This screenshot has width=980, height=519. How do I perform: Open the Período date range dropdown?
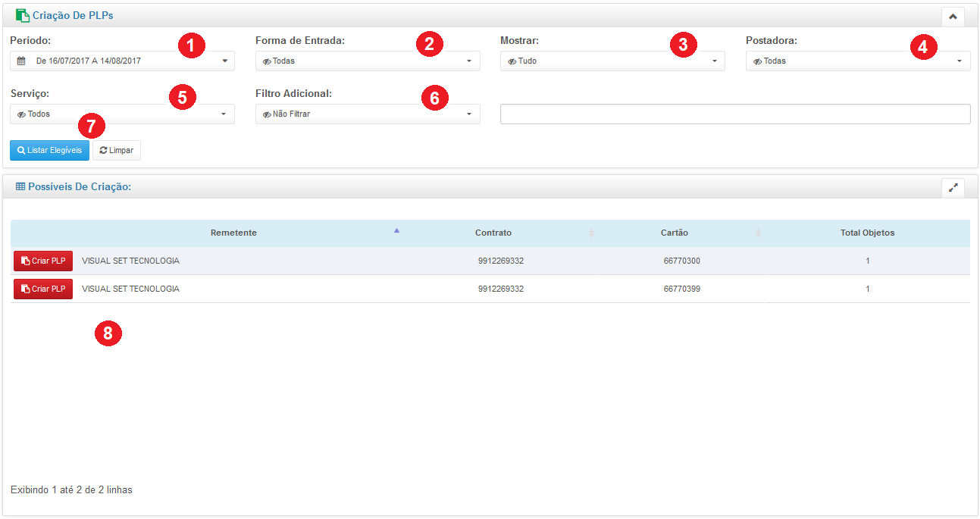(x=122, y=61)
